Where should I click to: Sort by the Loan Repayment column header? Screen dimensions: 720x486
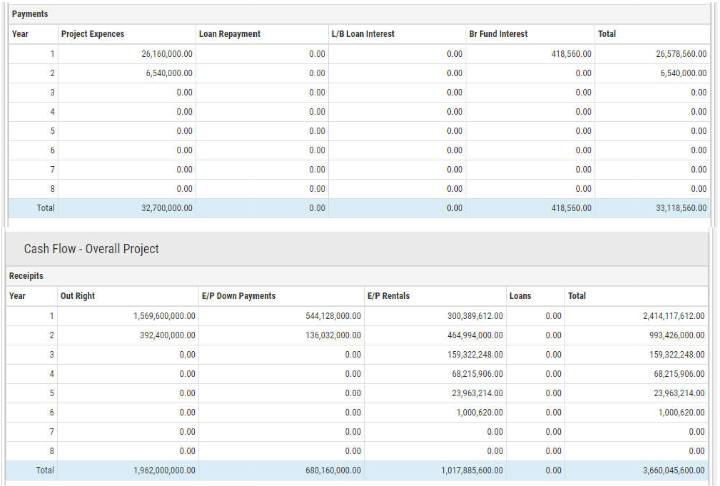(230, 34)
